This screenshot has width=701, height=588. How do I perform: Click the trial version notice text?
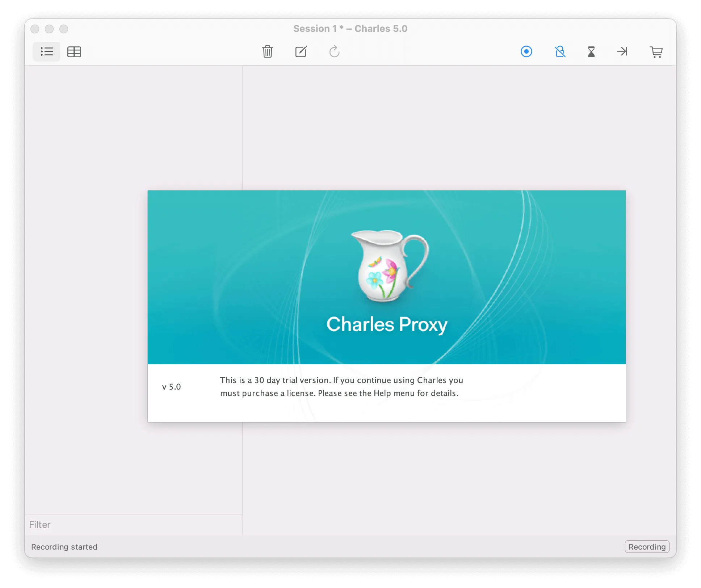tap(341, 387)
